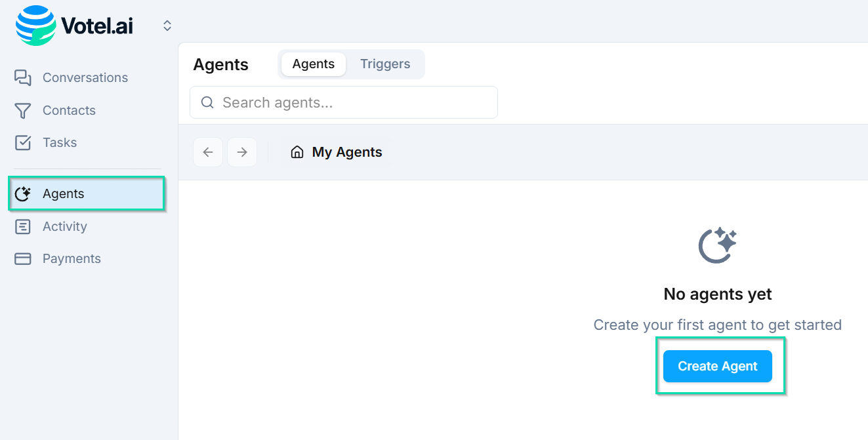Click the back navigation arrow

(x=208, y=151)
